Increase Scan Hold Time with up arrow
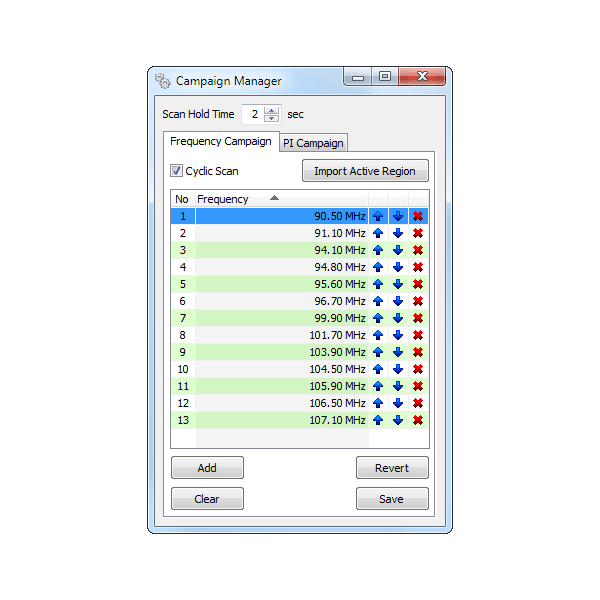Image resolution: width=600 pixels, height=600 pixels. click(272, 111)
